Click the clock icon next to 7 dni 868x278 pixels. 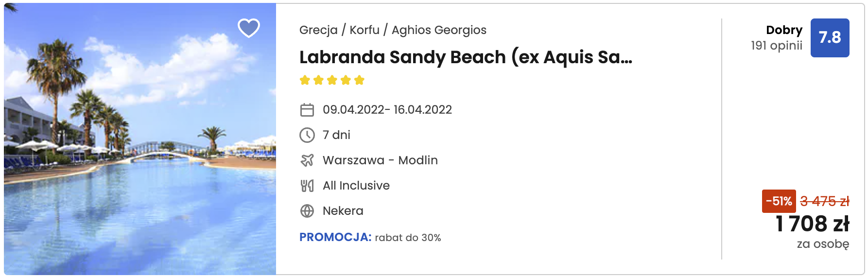307,135
